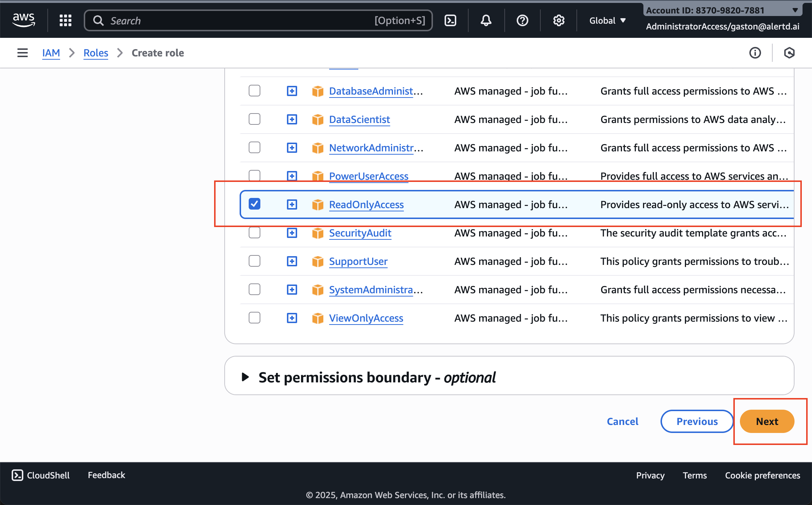
Task: Open the left navigation hamburger menu
Action: (22, 53)
